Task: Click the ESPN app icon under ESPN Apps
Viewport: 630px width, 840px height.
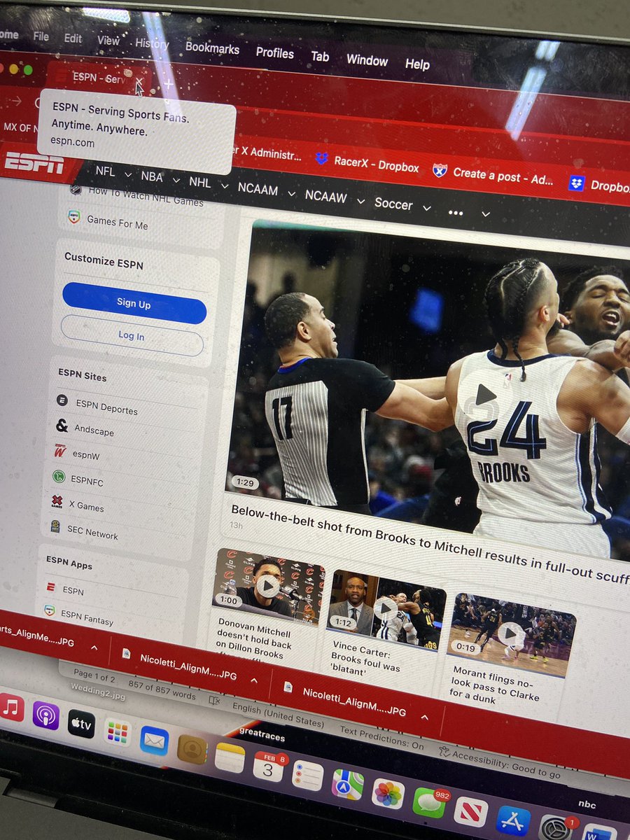Action: pos(50,586)
